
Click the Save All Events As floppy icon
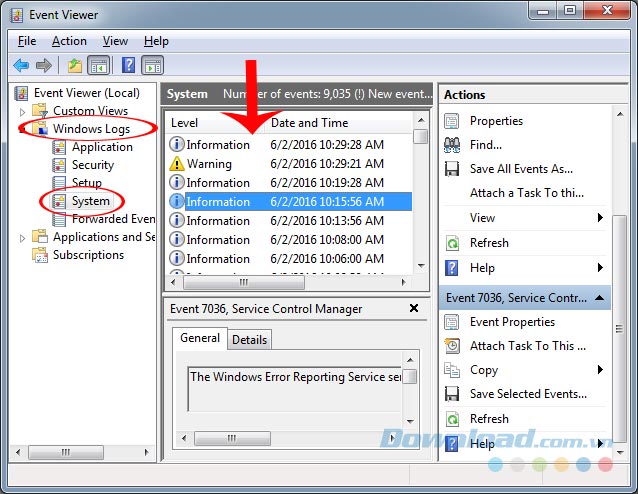[452, 169]
